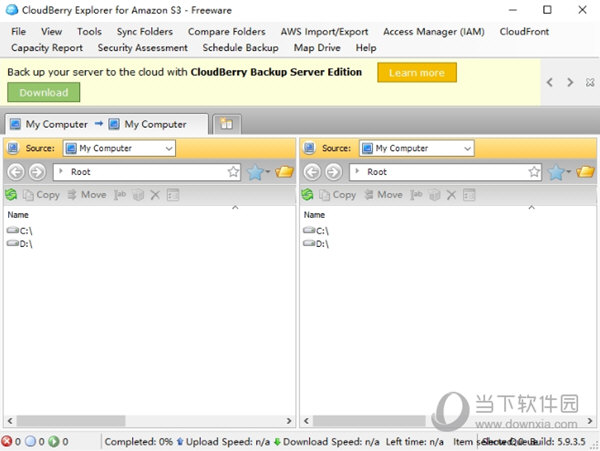
Task: Go back in the right pane
Action: [312, 172]
